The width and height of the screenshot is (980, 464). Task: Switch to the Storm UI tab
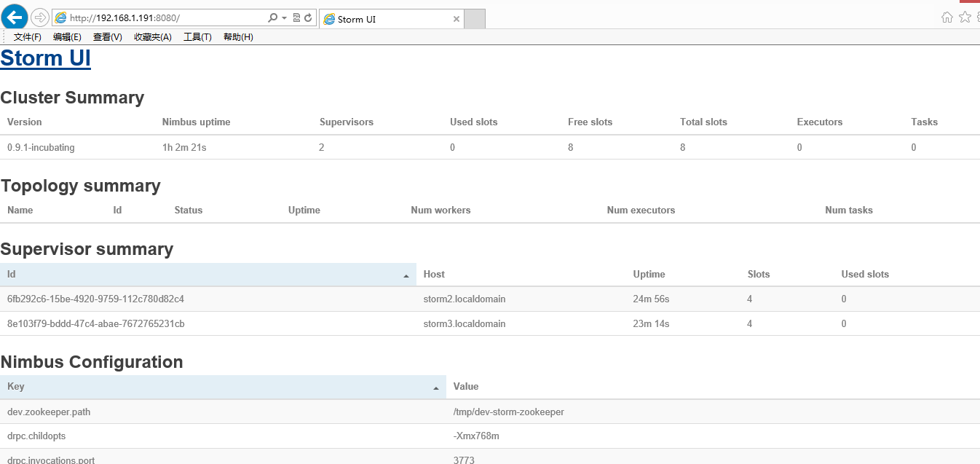pos(391,19)
